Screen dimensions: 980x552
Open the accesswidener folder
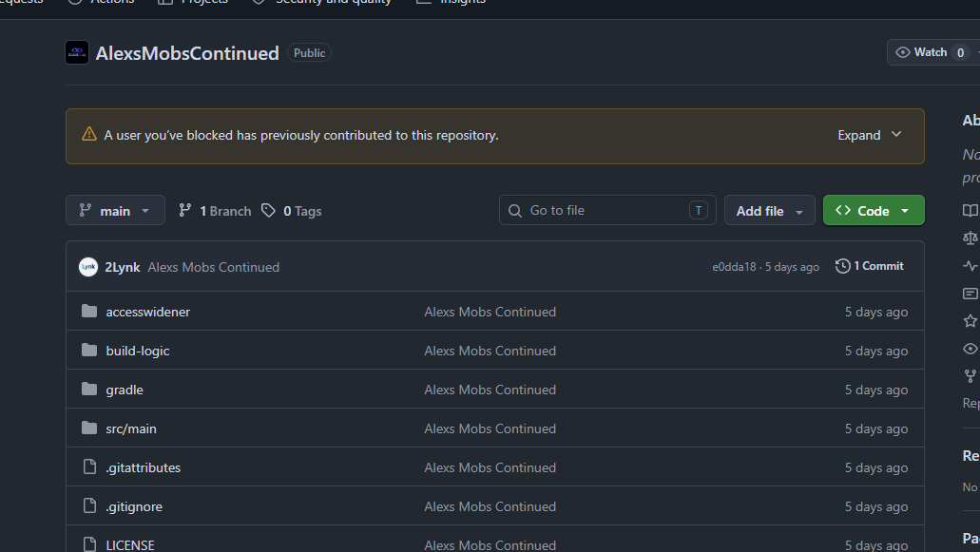(x=148, y=312)
